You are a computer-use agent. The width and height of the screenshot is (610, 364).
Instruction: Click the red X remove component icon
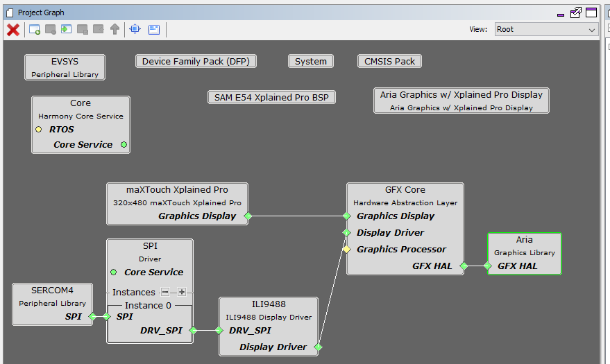pos(13,30)
